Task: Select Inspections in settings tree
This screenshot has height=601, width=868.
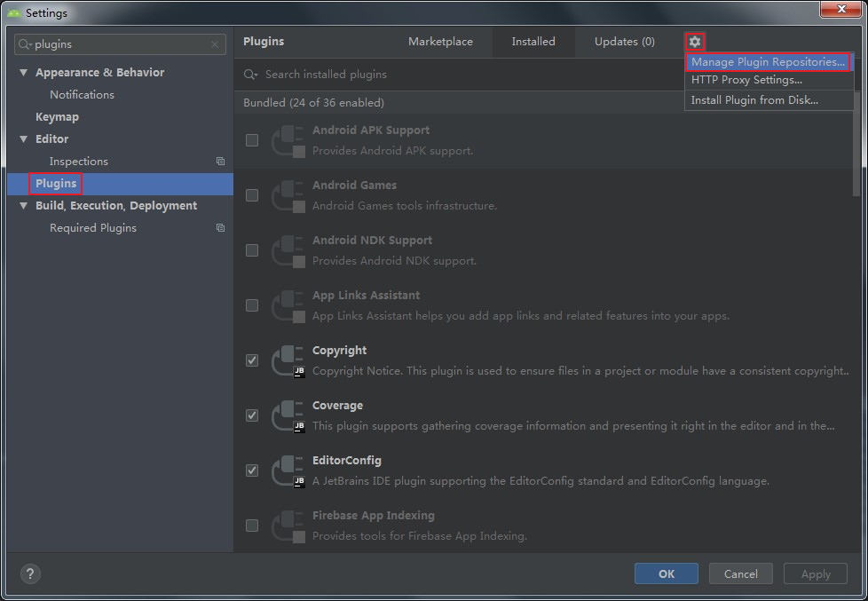Action: coord(79,162)
